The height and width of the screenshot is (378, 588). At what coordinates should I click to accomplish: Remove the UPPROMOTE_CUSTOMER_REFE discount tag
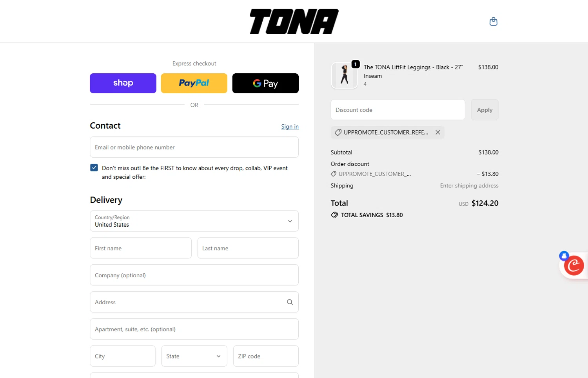click(438, 133)
